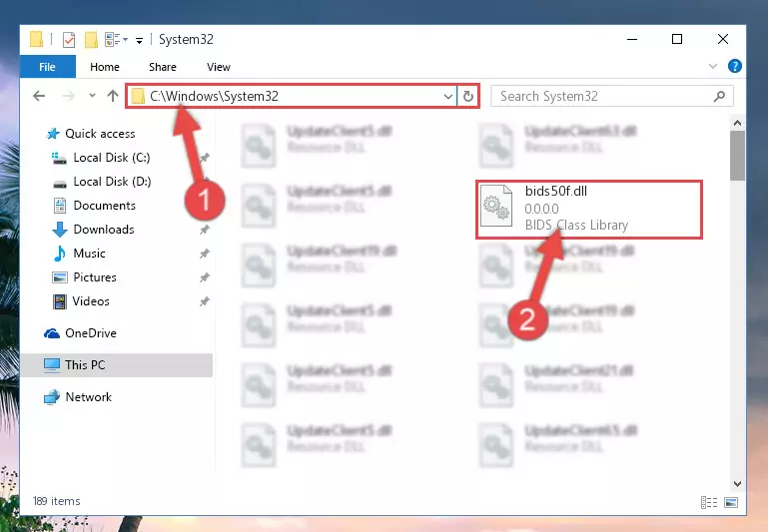The image size is (768, 532).
Task: Select This PC in navigation pane
Action: 117,365
